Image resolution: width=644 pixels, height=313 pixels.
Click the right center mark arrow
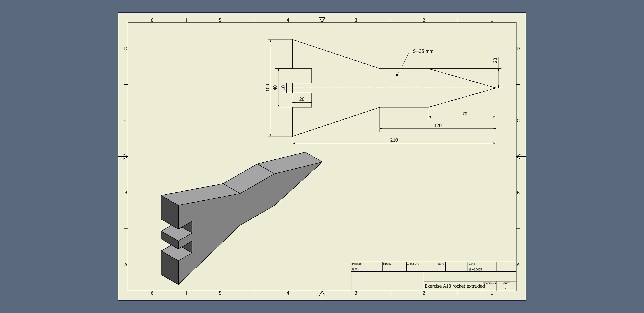[519, 157]
